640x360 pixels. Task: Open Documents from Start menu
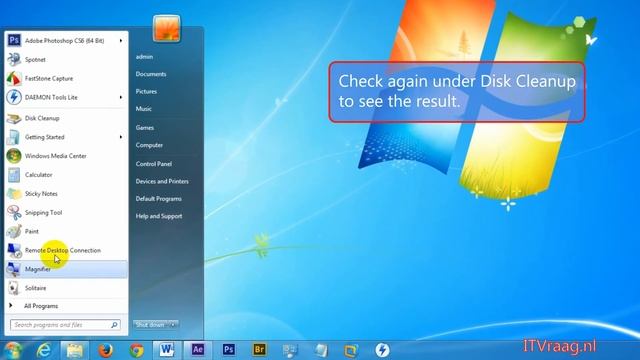(151, 74)
